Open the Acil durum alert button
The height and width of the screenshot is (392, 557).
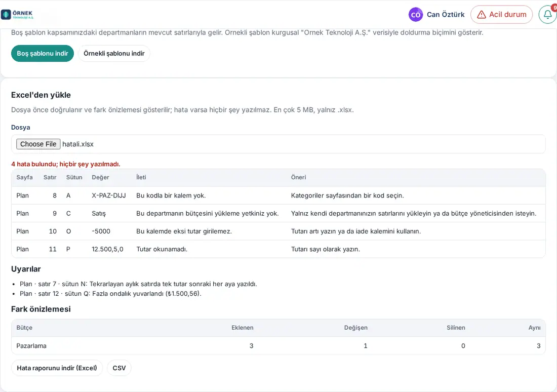pyautogui.click(x=501, y=15)
